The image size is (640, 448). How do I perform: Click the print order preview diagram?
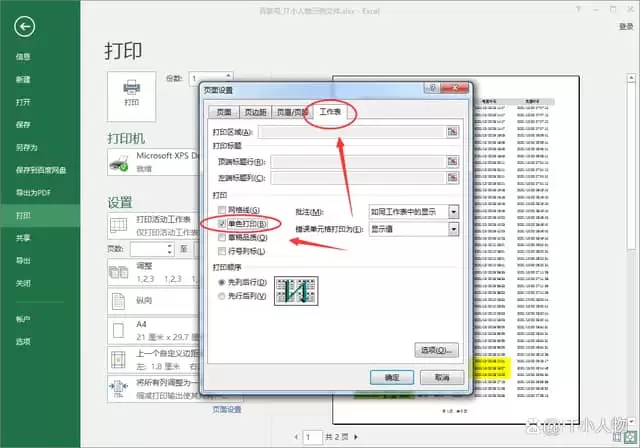coord(296,291)
